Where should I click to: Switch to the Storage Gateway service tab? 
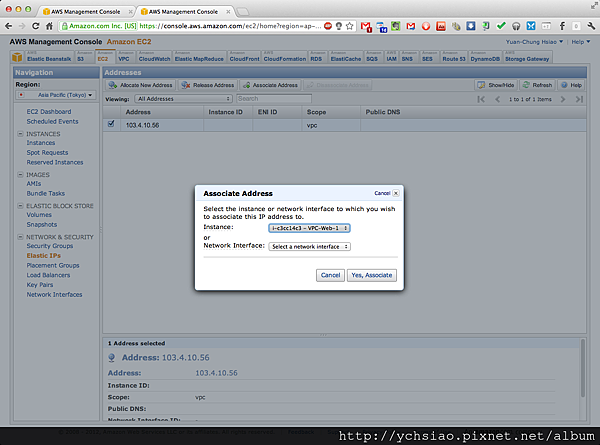pos(527,57)
